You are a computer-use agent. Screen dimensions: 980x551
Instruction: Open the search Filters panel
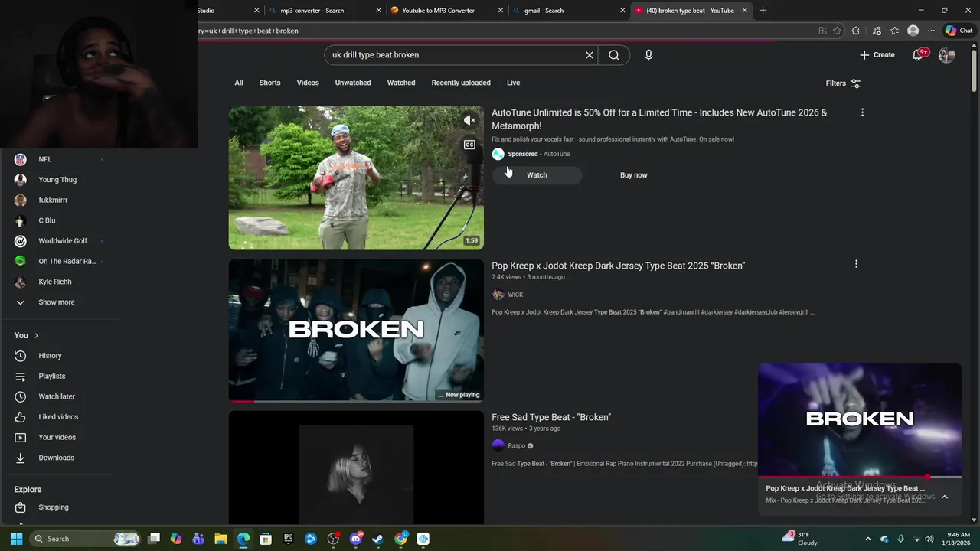point(843,83)
